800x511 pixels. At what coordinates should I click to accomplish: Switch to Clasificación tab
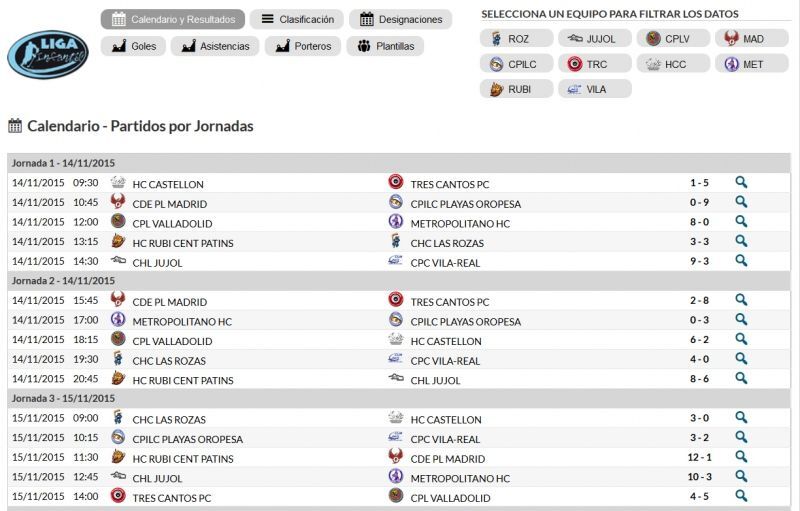pos(297,19)
